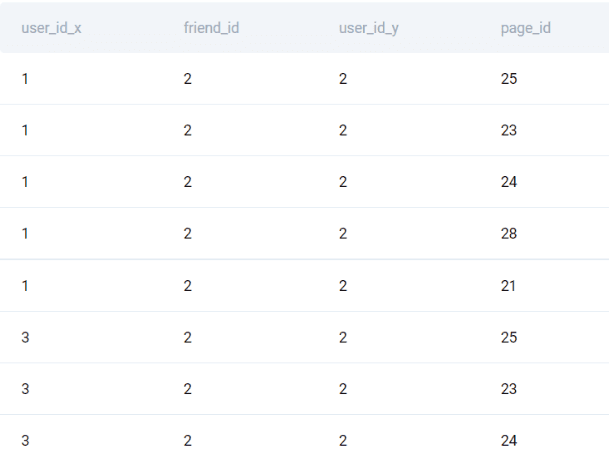Select page_id 24 in the last row
Screen dimensions: 609x460
[x=509, y=440]
